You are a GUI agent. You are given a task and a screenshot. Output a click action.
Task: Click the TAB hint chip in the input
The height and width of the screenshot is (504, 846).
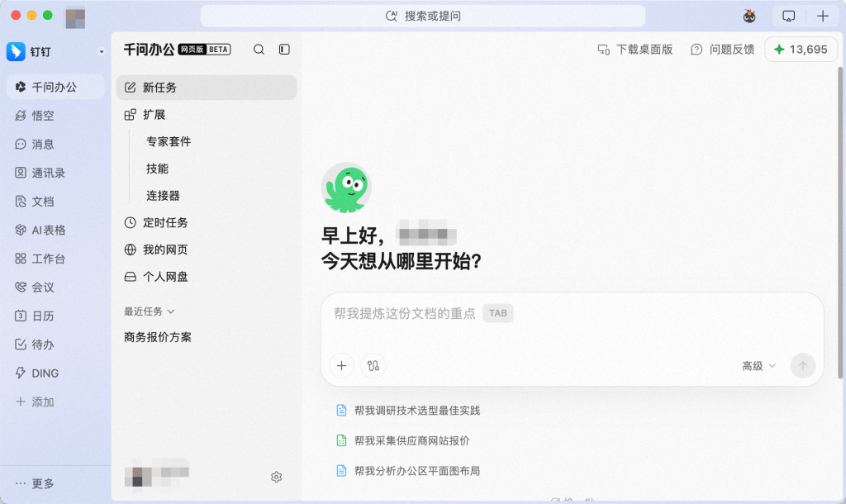point(498,313)
